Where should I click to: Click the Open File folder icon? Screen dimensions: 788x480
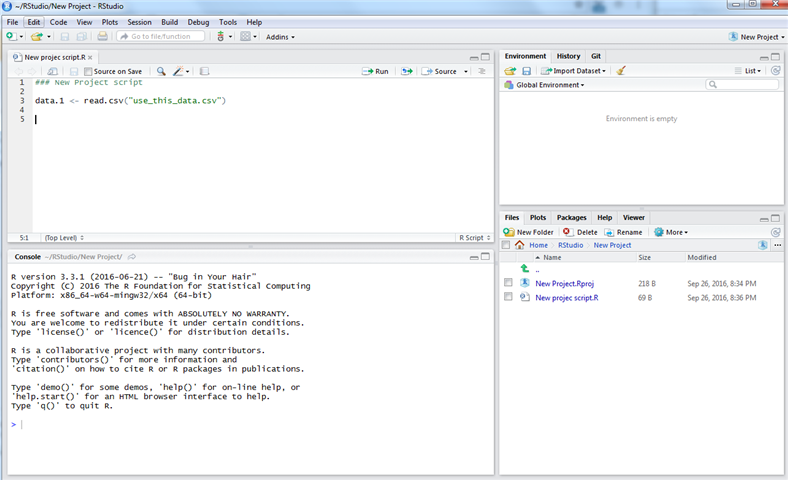tap(37, 36)
